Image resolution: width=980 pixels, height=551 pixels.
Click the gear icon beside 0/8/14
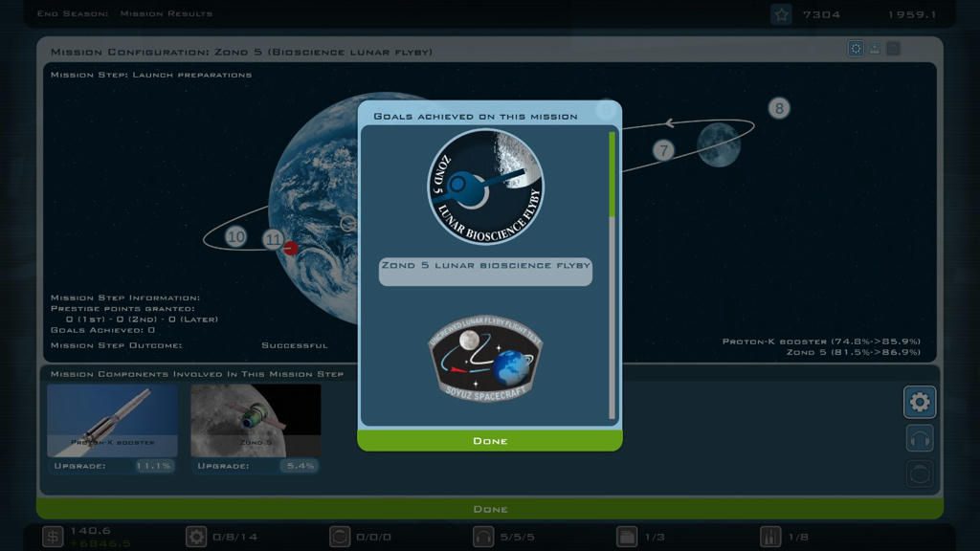pos(196,536)
